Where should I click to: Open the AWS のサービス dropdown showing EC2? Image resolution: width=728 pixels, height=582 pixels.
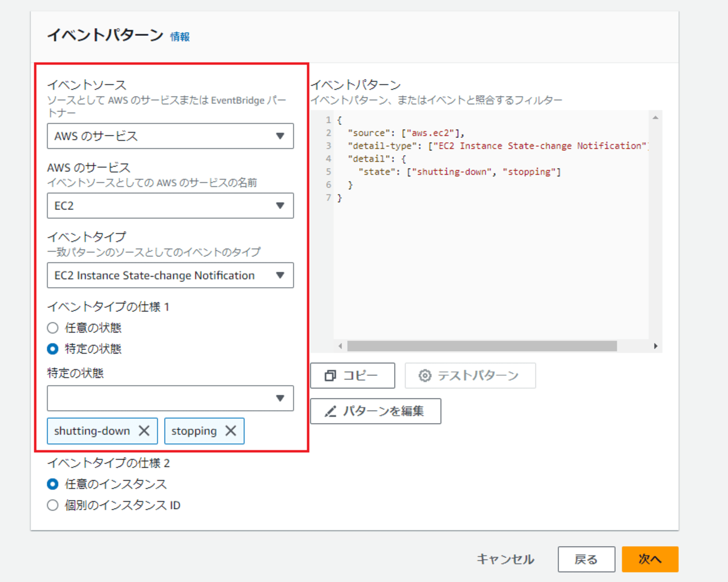(x=170, y=206)
